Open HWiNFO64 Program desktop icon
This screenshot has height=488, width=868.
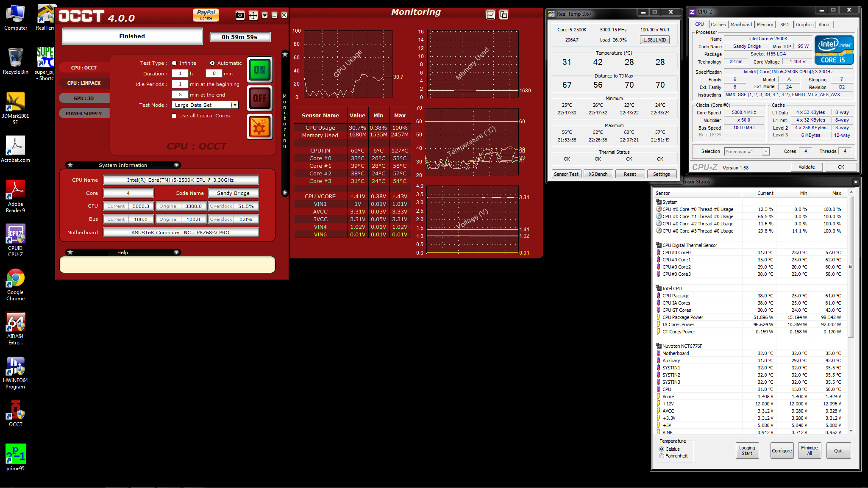(16, 373)
